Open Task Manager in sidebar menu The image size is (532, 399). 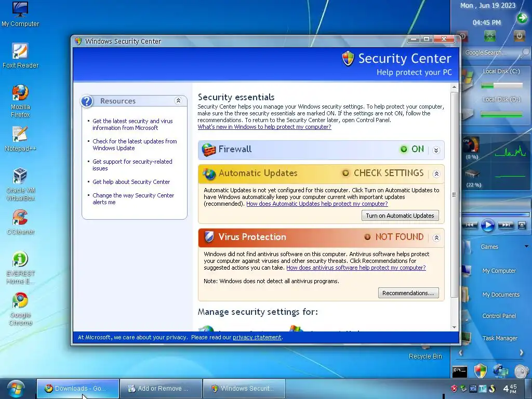499,338
